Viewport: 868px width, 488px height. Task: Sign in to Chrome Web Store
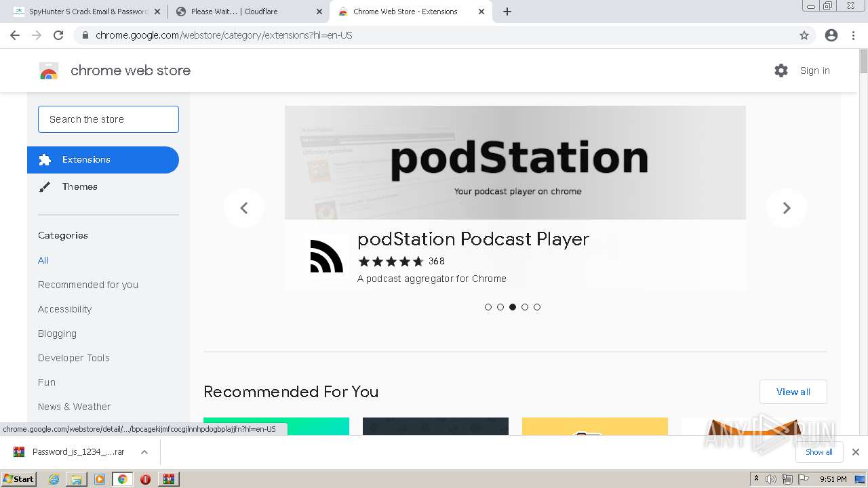(814, 70)
